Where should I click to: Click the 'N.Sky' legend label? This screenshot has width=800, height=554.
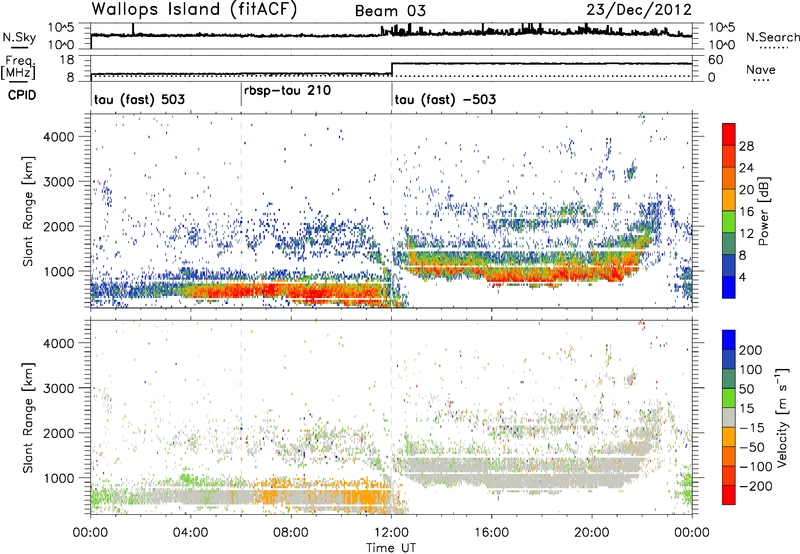tap(19, 37)
